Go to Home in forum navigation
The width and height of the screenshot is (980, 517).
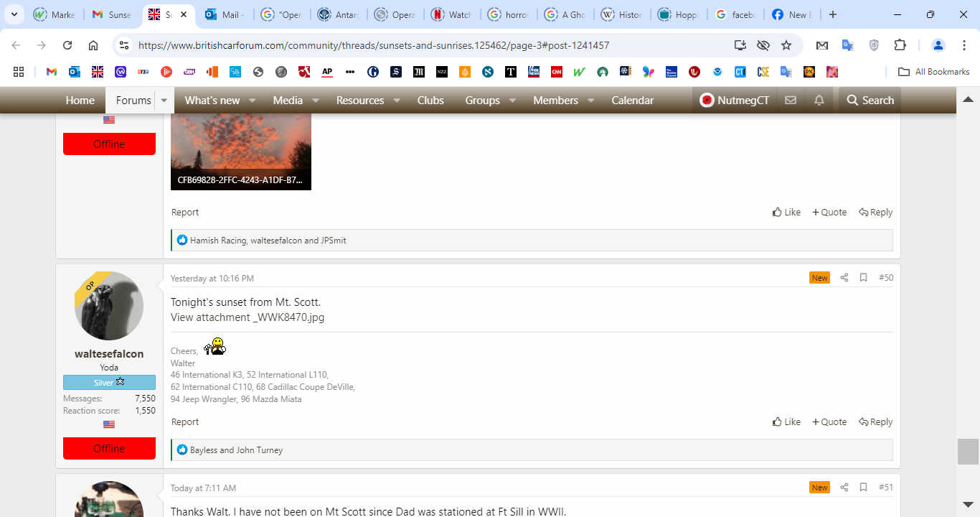(80, 101)
